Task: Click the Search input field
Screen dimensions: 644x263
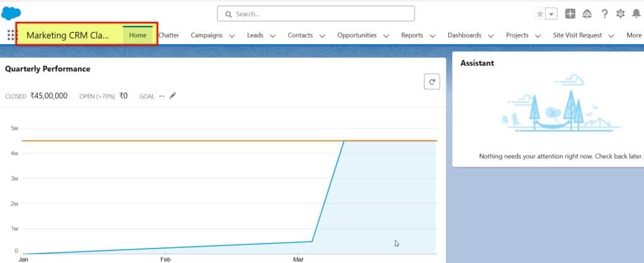Action: point(316,14)
